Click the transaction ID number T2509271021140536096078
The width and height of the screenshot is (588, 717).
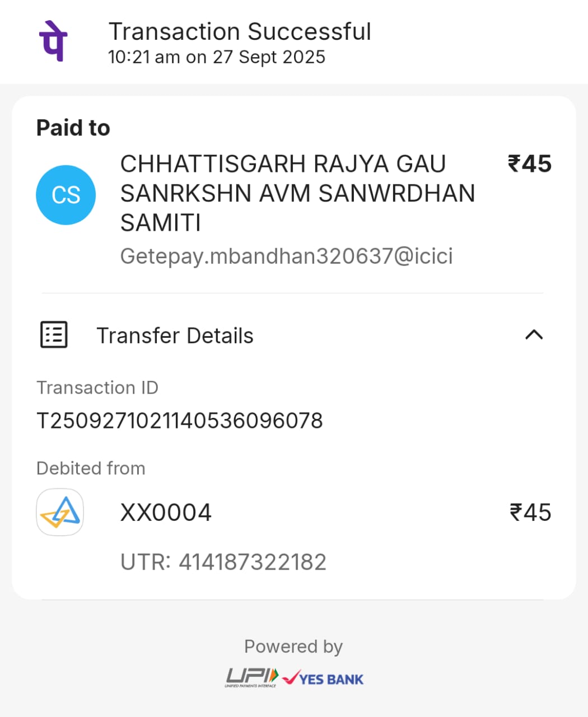pyautogui.click(x=180, y=421)
